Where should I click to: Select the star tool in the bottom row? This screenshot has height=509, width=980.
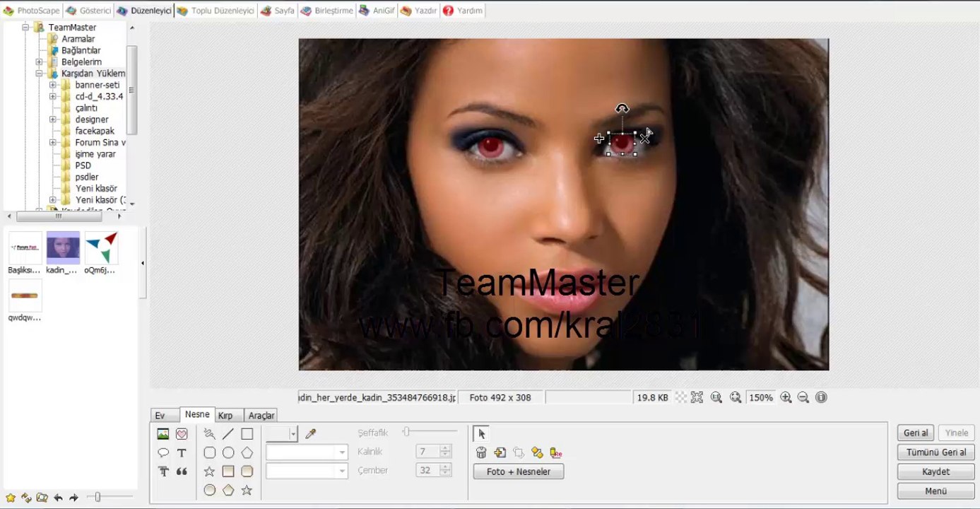coord(247,490)
